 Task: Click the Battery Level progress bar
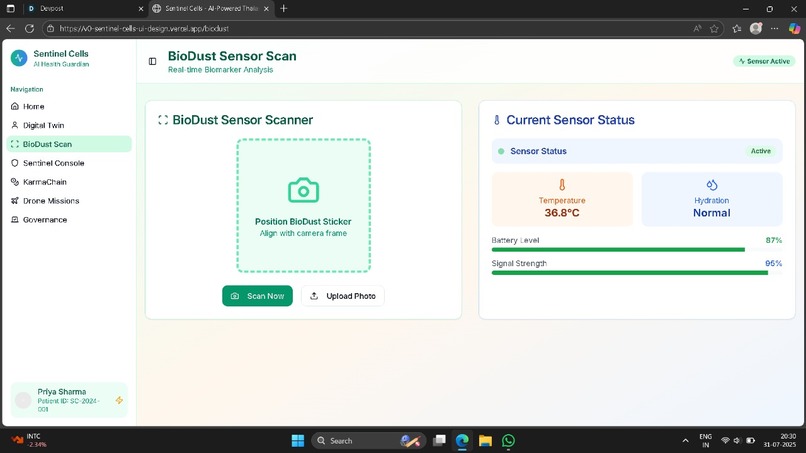click(x=636, y=250)
